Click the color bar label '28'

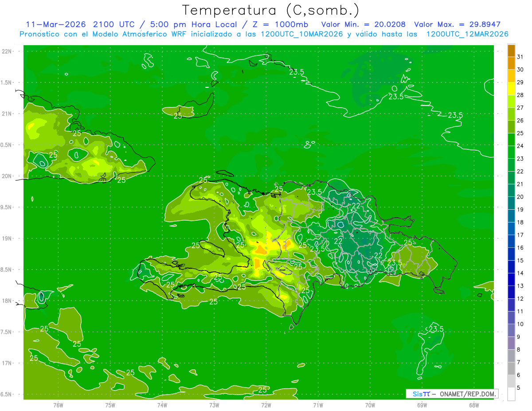[520, 95]
